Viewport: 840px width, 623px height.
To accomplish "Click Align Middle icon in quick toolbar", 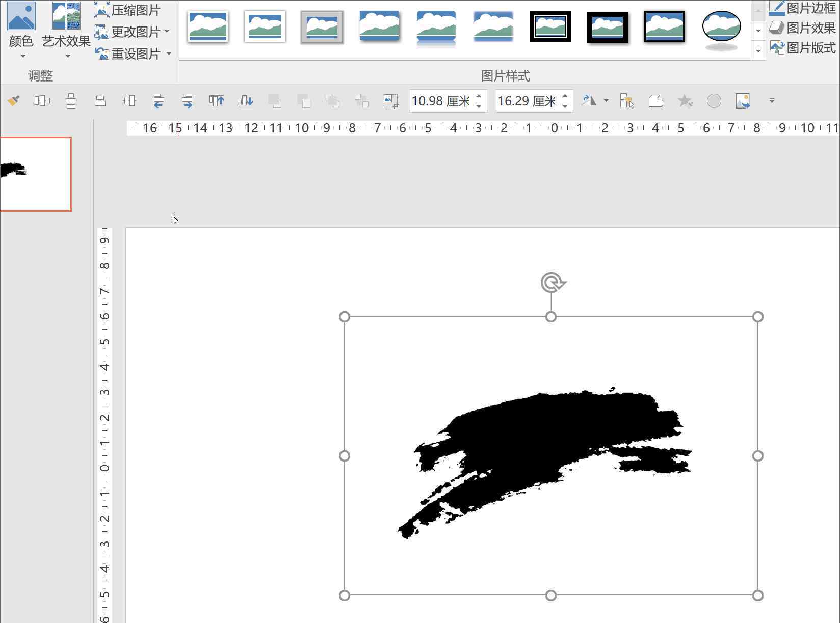I will pyautogui.click(x=100, y=101).
